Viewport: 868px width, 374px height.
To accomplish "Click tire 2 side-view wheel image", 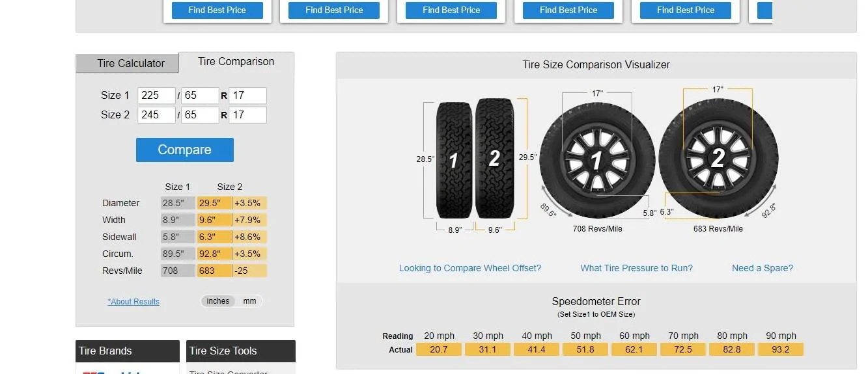I will coord(718,158).
